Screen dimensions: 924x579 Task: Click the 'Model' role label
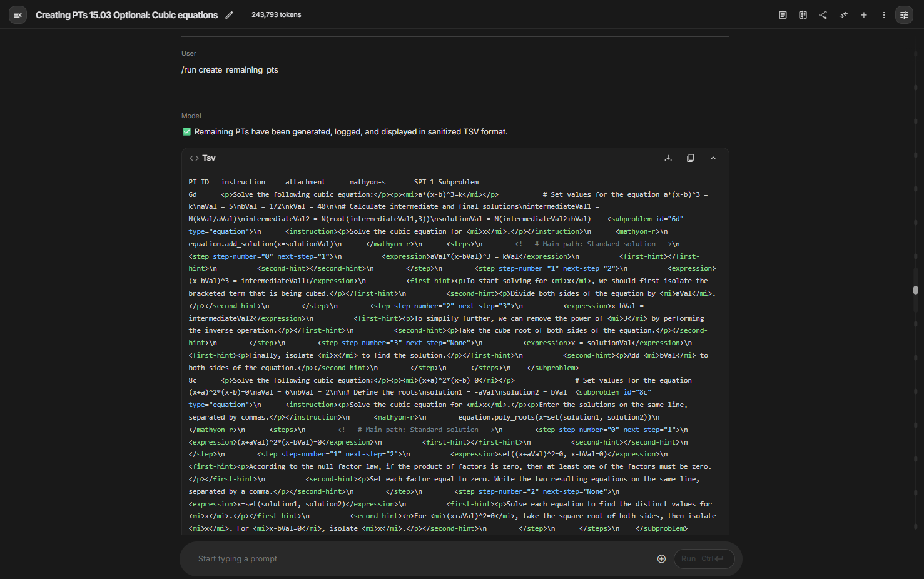[191, 116]
